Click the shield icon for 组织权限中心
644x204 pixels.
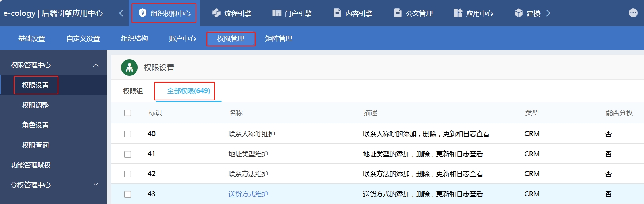[x=142, y=13]
